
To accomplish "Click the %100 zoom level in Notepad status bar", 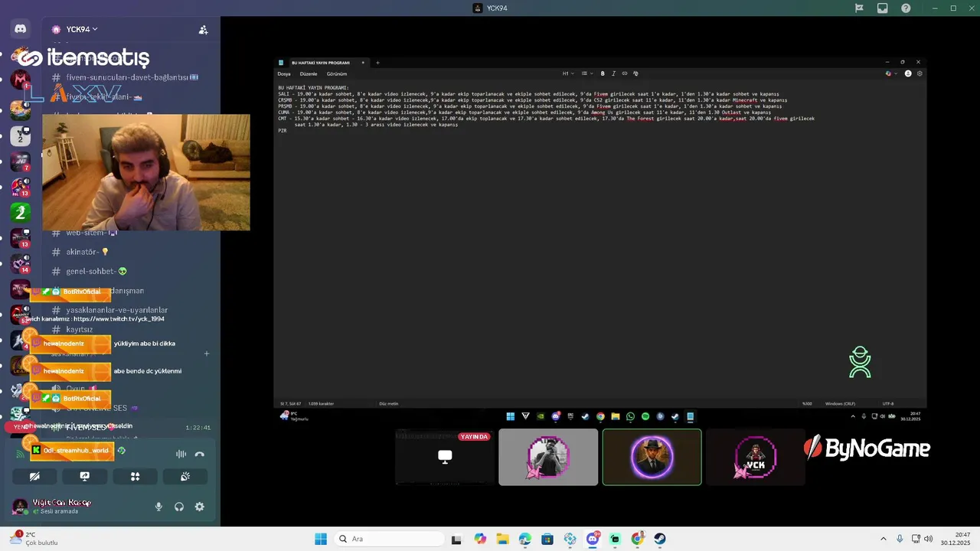I will pyautogui.click(x=807, y=403).
